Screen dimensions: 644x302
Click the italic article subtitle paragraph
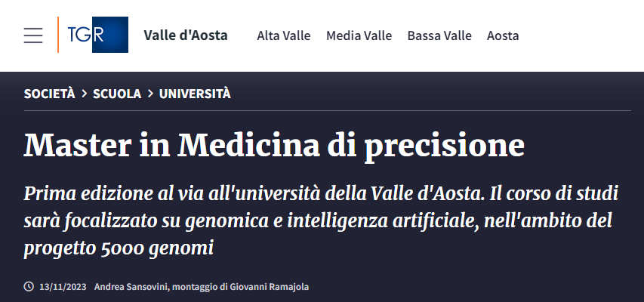[x=321, y=220]
